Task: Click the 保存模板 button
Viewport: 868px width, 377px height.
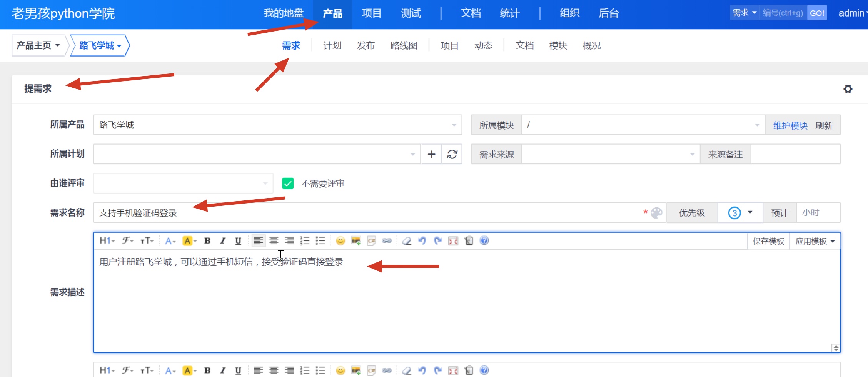Action: [x=768, y=241]
